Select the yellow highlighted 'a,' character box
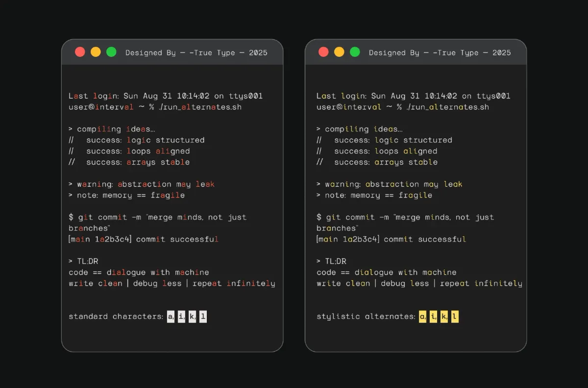Image resolution: width=588 pixels, height=388 pixels. [x=423, y=317]
